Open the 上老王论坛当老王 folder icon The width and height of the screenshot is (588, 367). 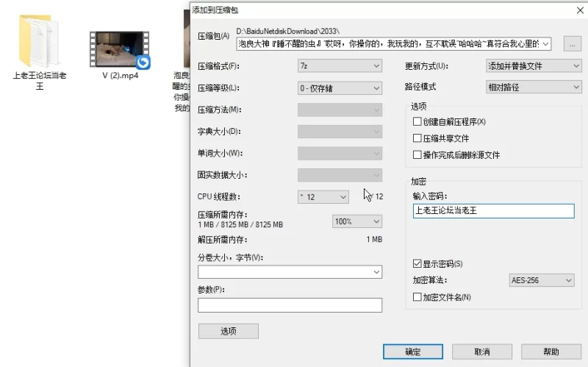[39, 41]
